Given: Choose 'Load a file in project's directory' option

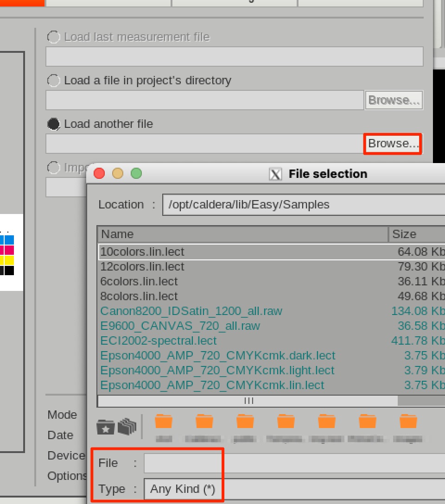Looking at the screenshot, I should [54, 81].
